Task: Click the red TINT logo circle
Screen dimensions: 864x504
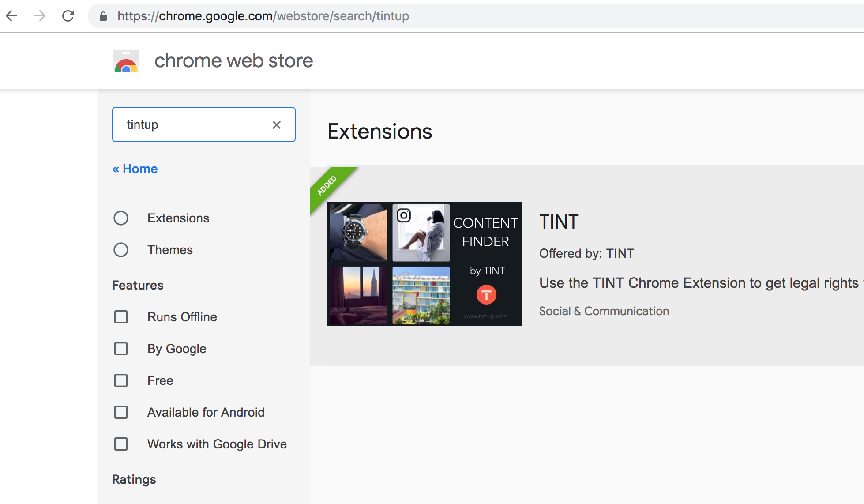Action: [x=486, y=294]
